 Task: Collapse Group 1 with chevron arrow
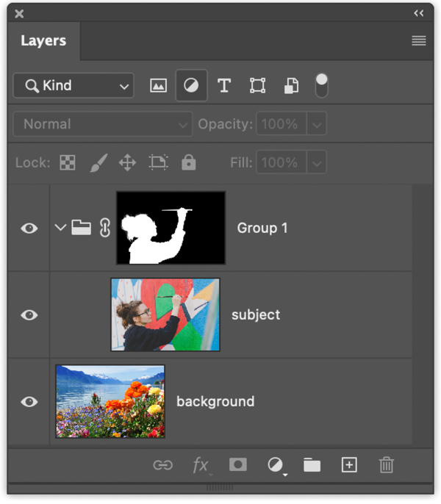(60, 228)
